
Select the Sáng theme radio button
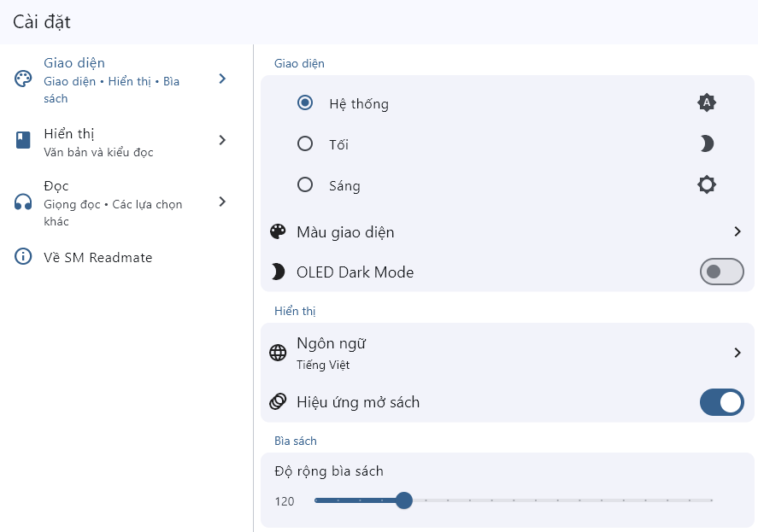[305, 185]
